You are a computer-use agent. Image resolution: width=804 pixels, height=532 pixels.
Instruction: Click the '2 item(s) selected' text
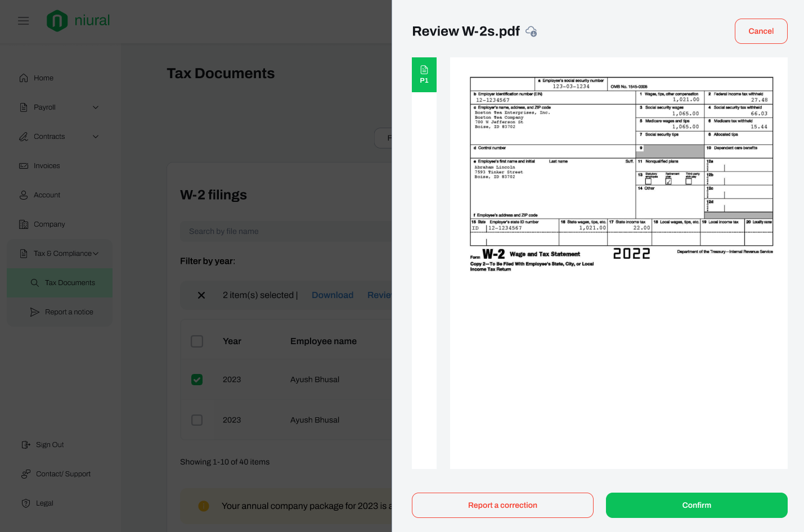(258, 295)
